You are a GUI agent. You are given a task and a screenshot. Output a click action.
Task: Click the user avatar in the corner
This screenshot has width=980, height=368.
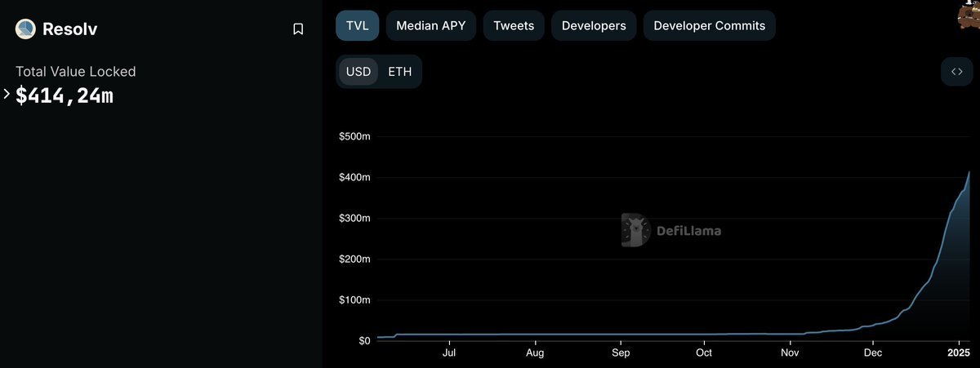(x=969, y=15)
